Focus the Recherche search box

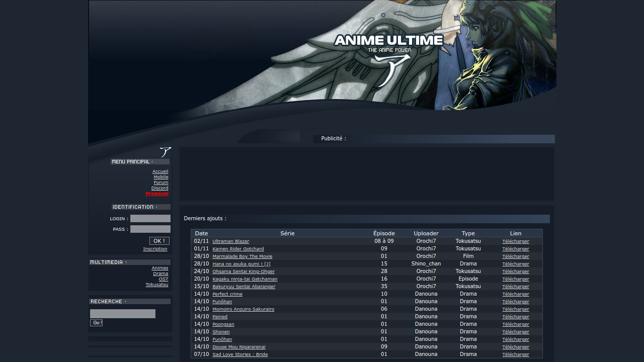coord(123,314)
